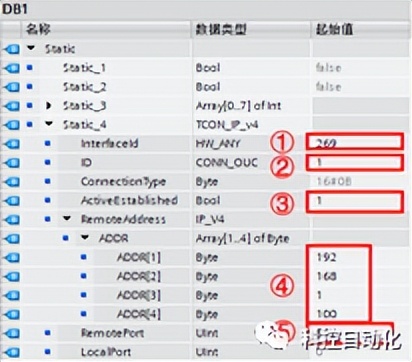Click the data block icon beside Static_2

pyautogui.click(x=11, y=87)
